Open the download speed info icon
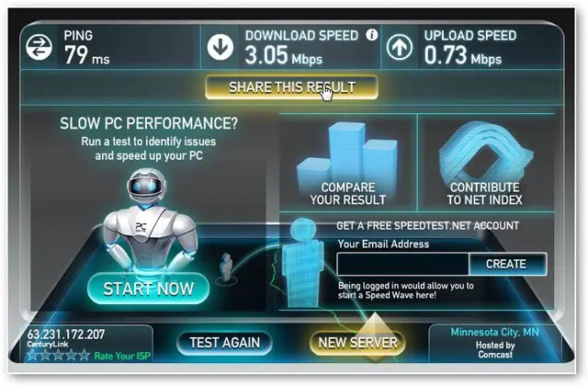 (372, 35)
